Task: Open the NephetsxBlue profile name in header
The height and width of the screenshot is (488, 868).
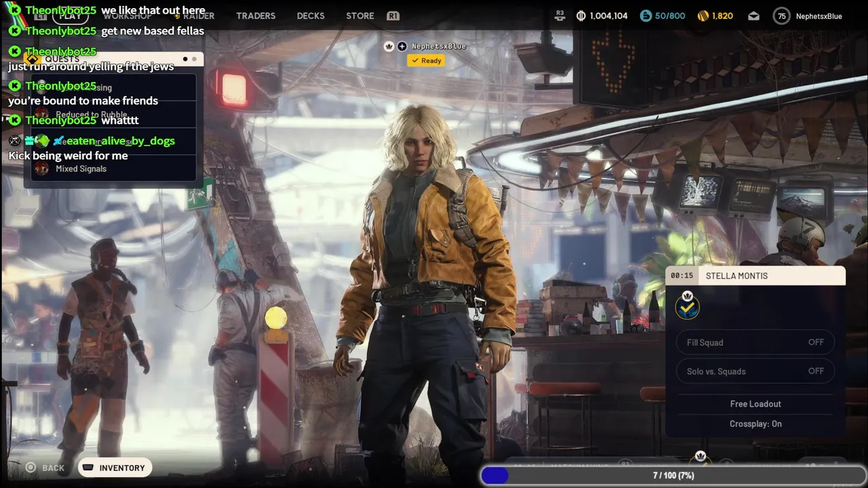Action: [818, 16]
